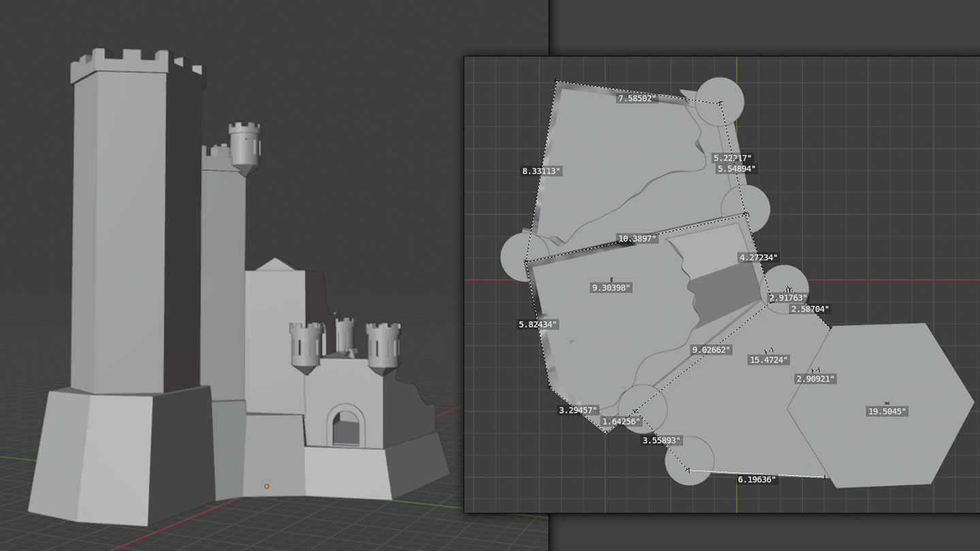Click the 10.3897" dimension readout
Viewport: 980px width, 551px height.
click(636, 238)
